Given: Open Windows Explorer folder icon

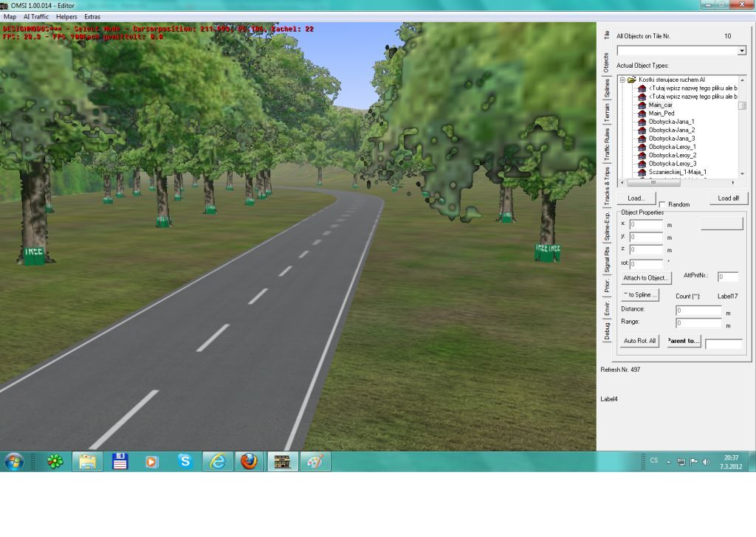Looking at the screenshot, I should (87, 462).
